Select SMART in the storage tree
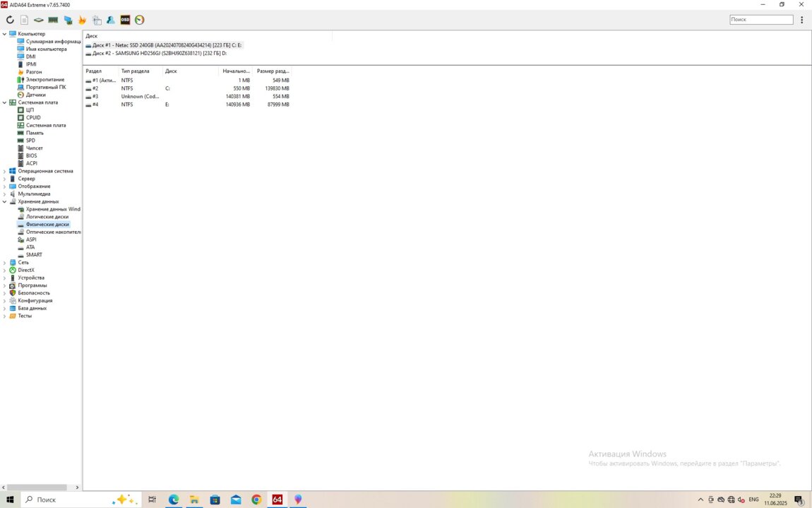Screen dimensions: 812x508 (34, 254)
